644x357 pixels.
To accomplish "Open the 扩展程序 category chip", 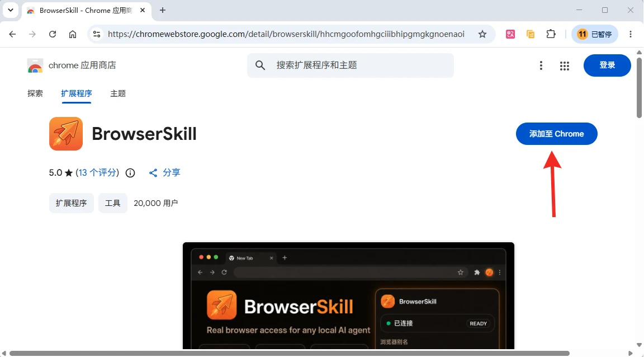I will click(72, 203).
